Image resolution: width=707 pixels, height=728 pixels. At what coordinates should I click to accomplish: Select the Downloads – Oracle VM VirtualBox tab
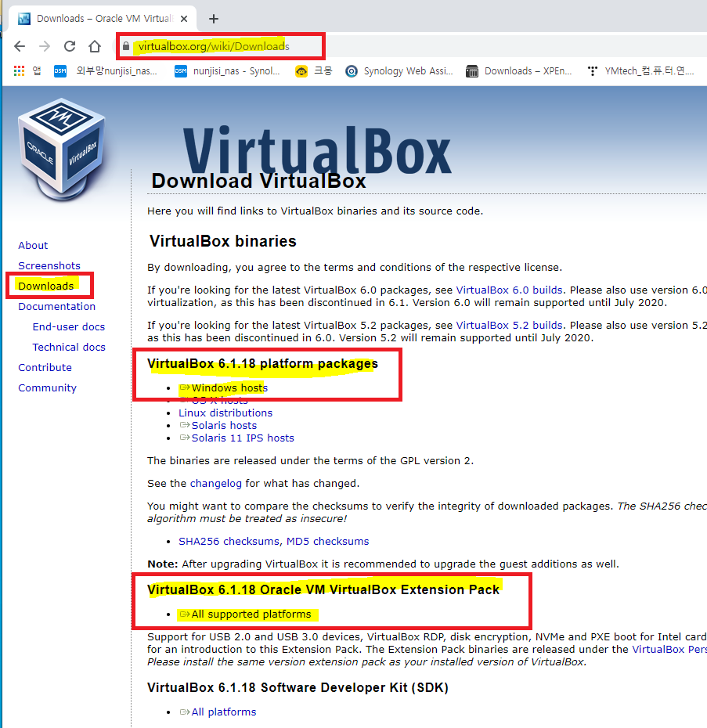(x=103, y=19)
